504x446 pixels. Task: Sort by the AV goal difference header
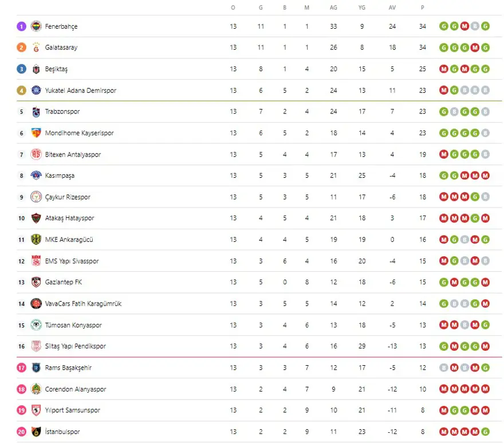point(392,8)
